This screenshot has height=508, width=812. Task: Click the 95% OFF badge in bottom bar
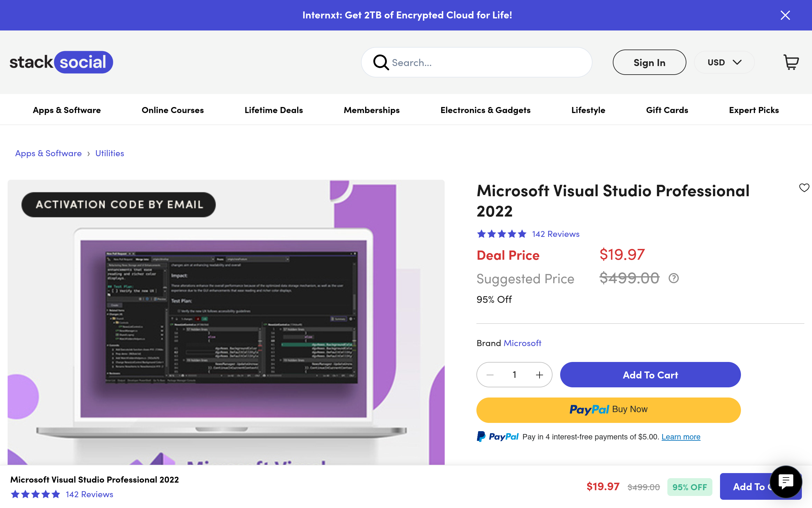690,487
